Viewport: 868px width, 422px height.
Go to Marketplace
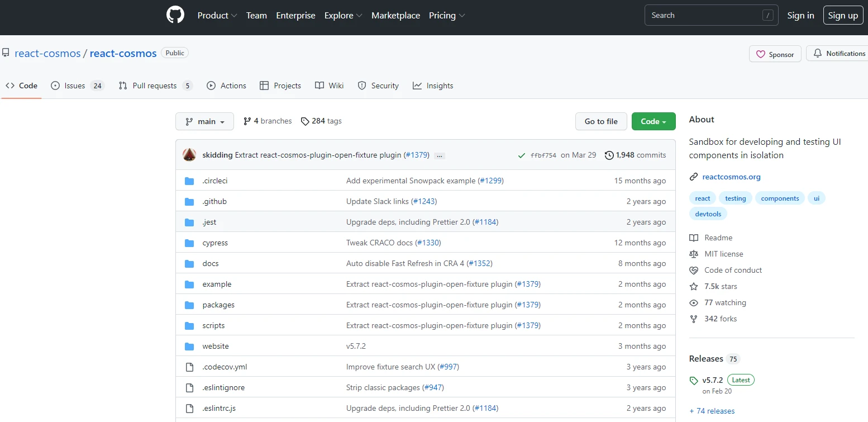[395, 16]
